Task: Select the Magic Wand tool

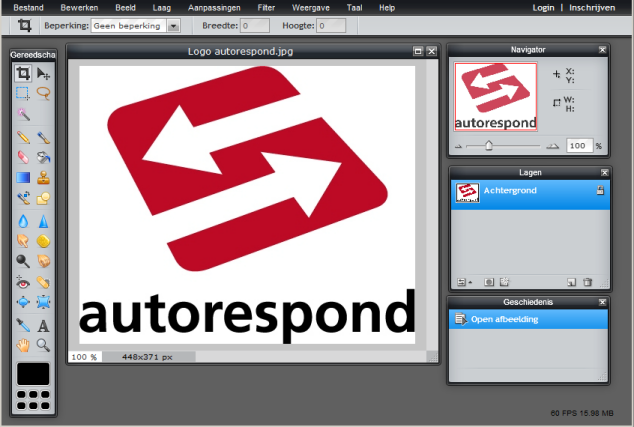Action: pyautogui.click(x=23, y=114)
